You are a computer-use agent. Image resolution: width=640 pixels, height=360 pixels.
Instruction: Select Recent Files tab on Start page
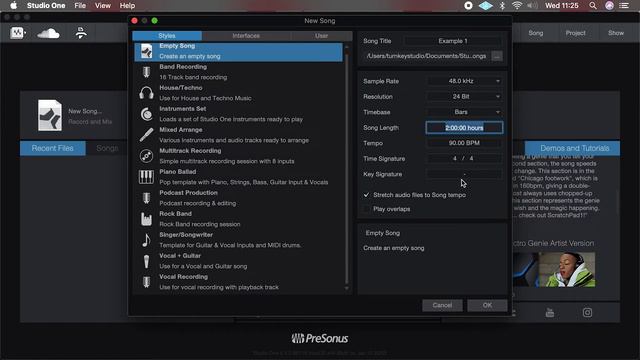coord(53,148)
